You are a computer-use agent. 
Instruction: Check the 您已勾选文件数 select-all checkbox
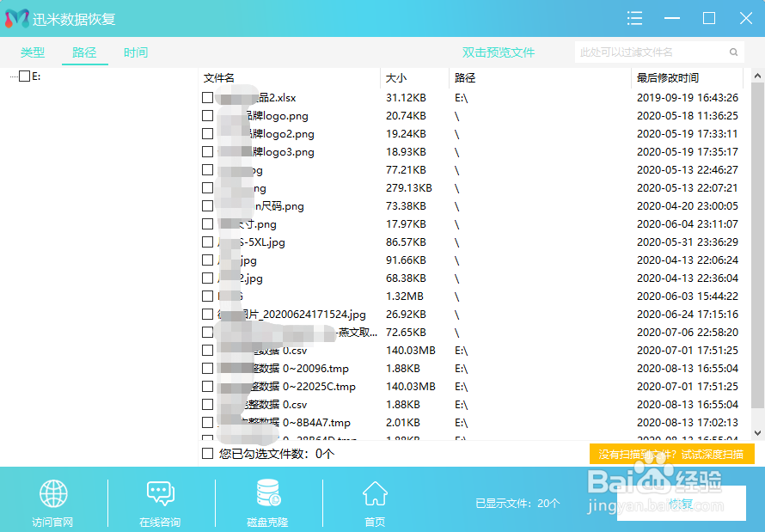(206, 453)
